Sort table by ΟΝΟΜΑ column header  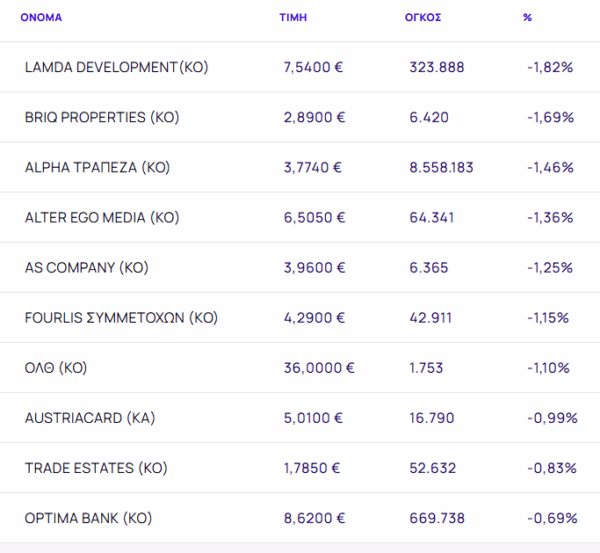41,18
